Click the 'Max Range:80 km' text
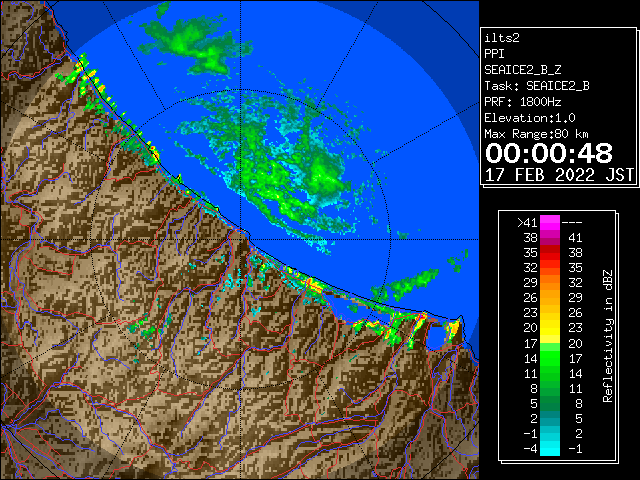The width and height of the screenshot is (640, 480). point(536,134)
